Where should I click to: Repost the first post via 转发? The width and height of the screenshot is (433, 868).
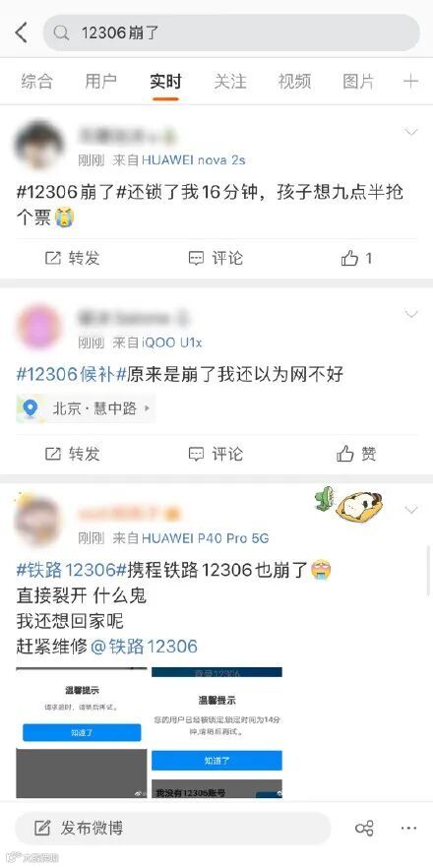coord(72,258)
